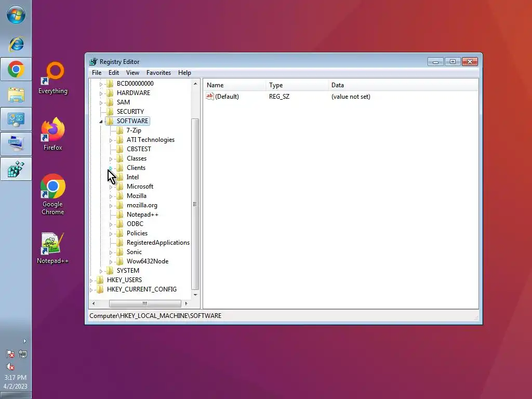The image size is (532, 399).
Task: Click the horizontal scroll right arrow
Action: click(x=186, y=303)
